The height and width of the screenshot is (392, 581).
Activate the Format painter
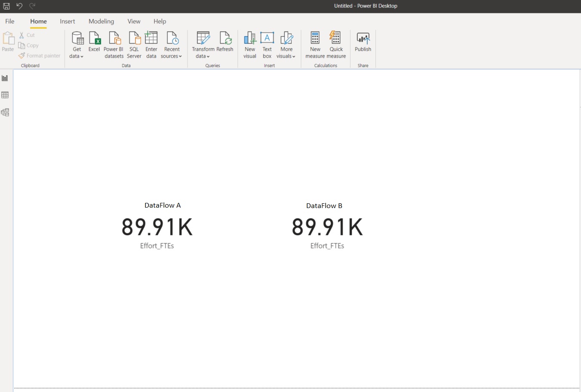(39, 56)
